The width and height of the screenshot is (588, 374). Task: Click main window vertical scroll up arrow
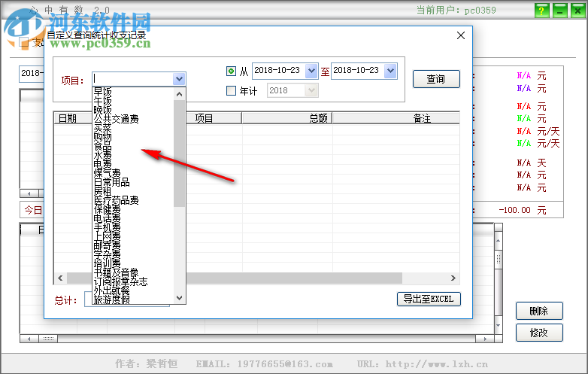[498, 241]
